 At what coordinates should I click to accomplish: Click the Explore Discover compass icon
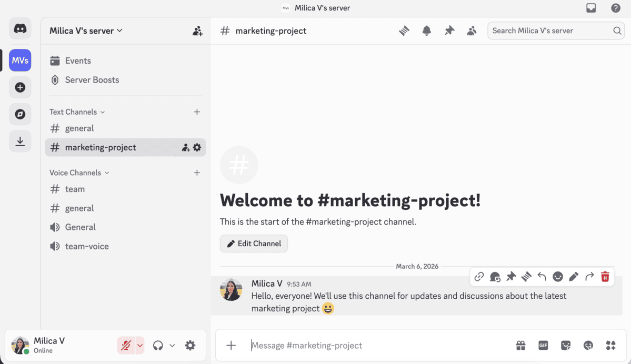point(20,114)
